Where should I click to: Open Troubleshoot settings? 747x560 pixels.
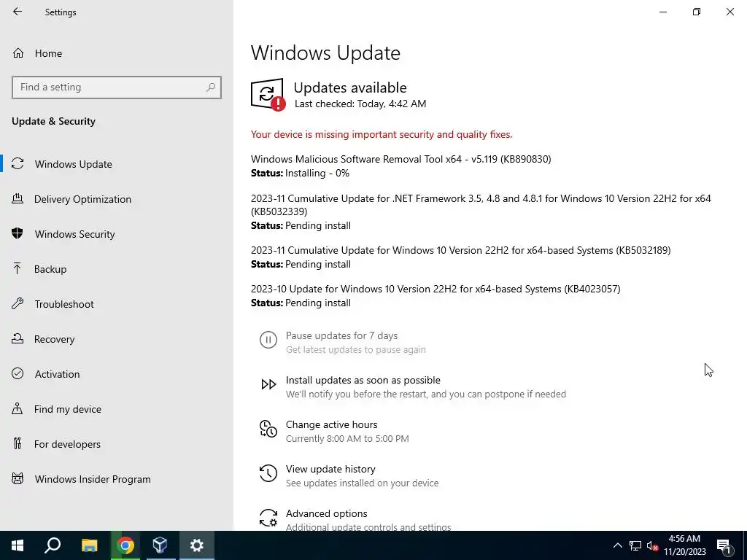117,304
